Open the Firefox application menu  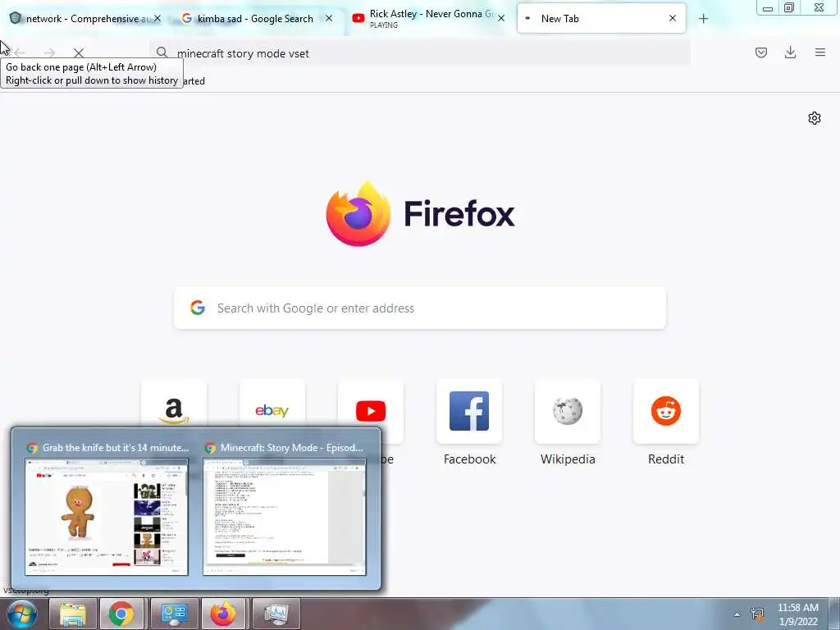pos(820,52)
